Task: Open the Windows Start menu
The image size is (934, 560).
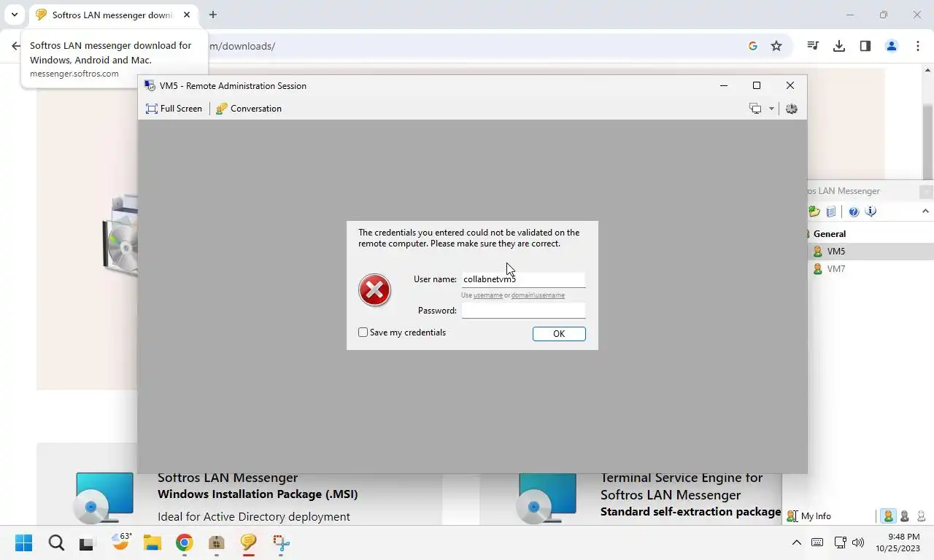Action: tap(24, 542)
